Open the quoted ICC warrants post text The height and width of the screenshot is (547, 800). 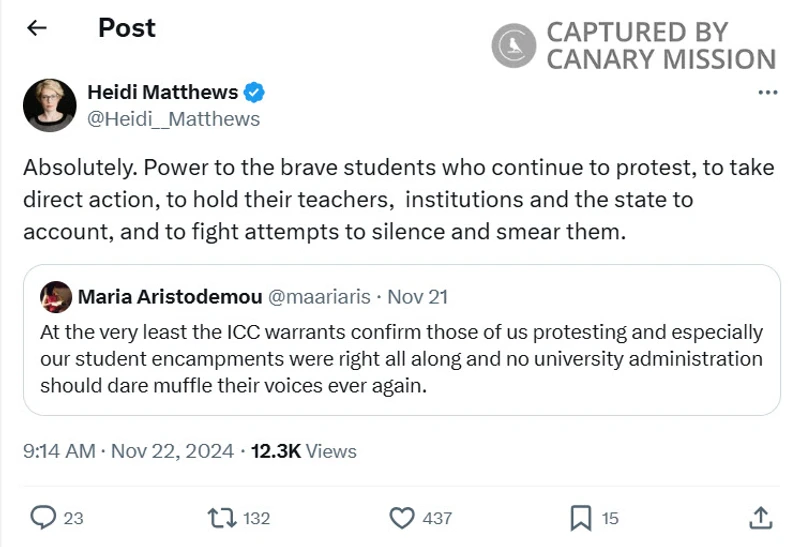(400, 358)
